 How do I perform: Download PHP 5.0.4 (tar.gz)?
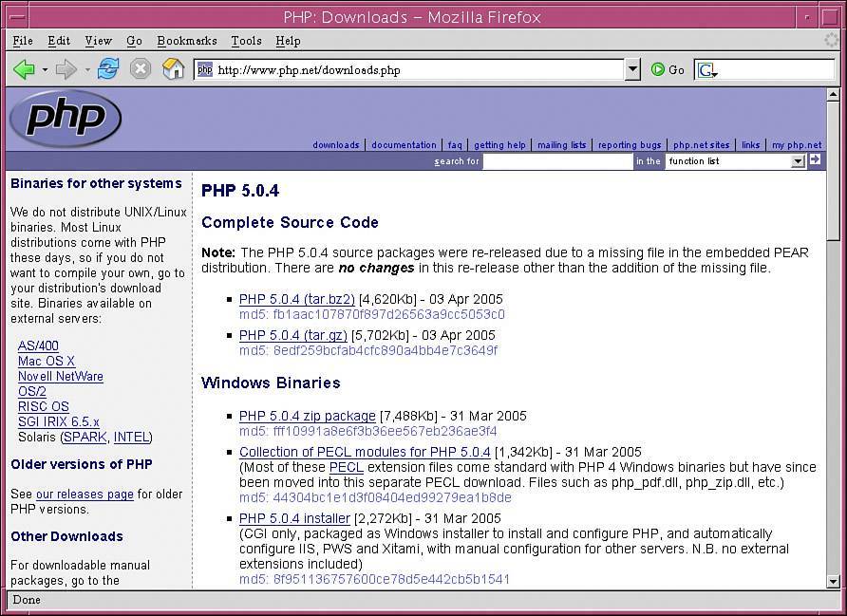tap(293, 335)
